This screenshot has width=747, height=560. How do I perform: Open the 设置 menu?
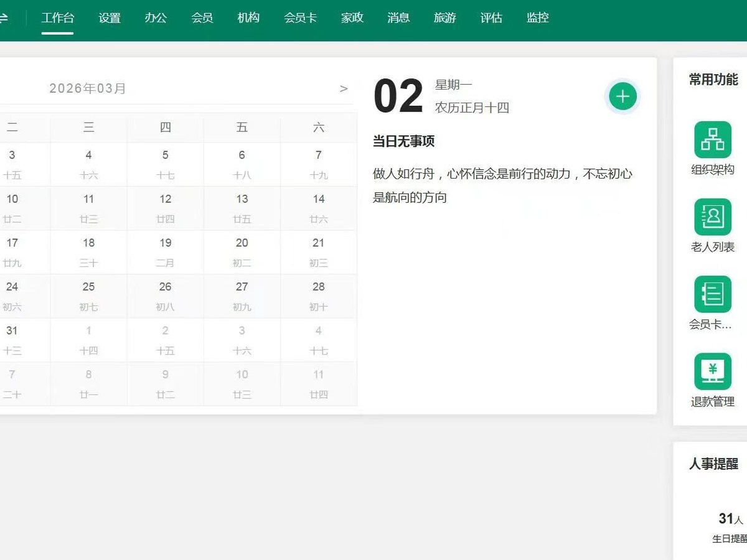tap(110, 17)
